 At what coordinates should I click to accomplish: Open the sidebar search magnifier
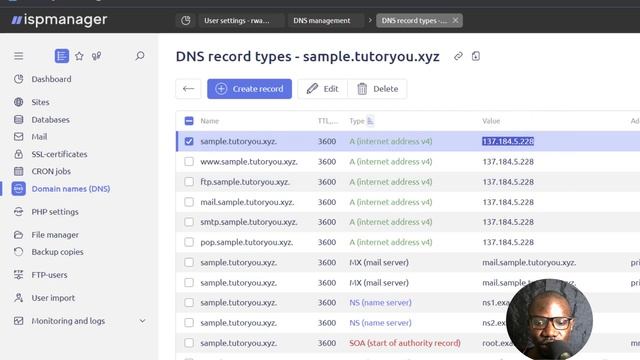tap(140, 56)
